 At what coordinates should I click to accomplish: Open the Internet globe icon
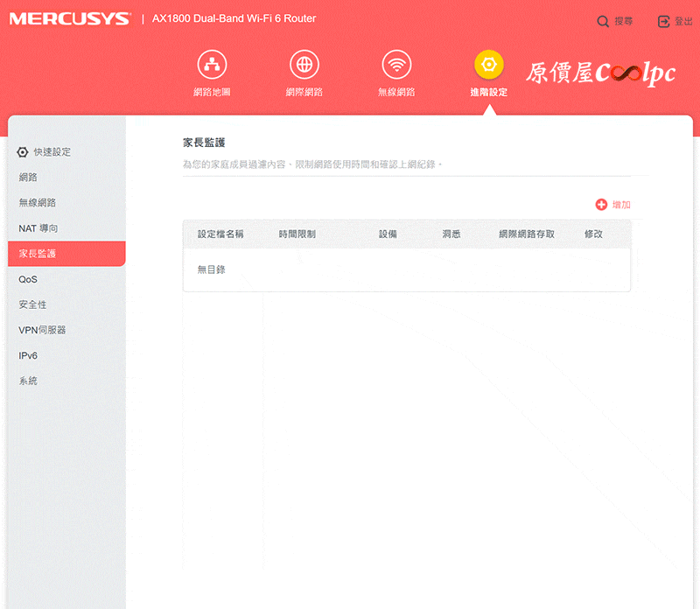304,65
